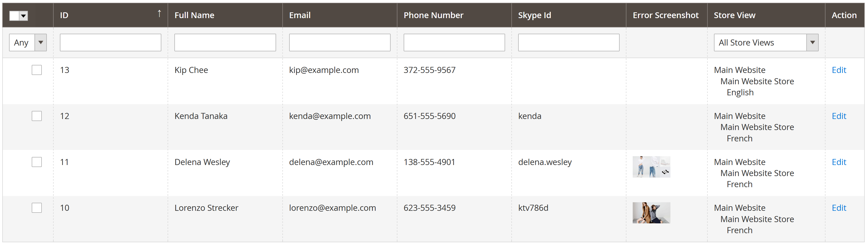Sort by Skype Id column header

[x=534, y=15]
